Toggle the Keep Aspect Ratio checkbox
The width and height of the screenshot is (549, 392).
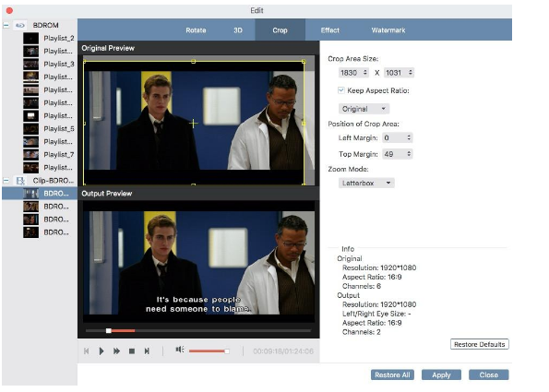tap(341, 90)
